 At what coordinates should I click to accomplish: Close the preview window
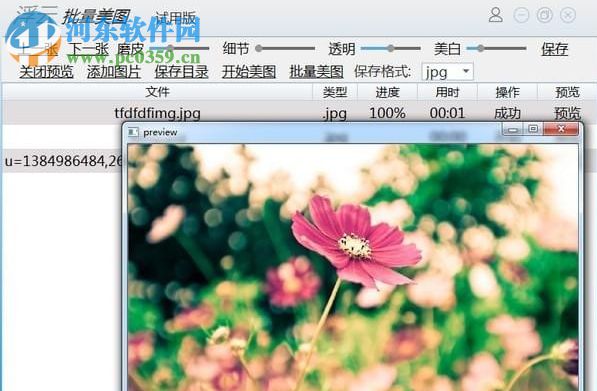(x=561, y=129)
